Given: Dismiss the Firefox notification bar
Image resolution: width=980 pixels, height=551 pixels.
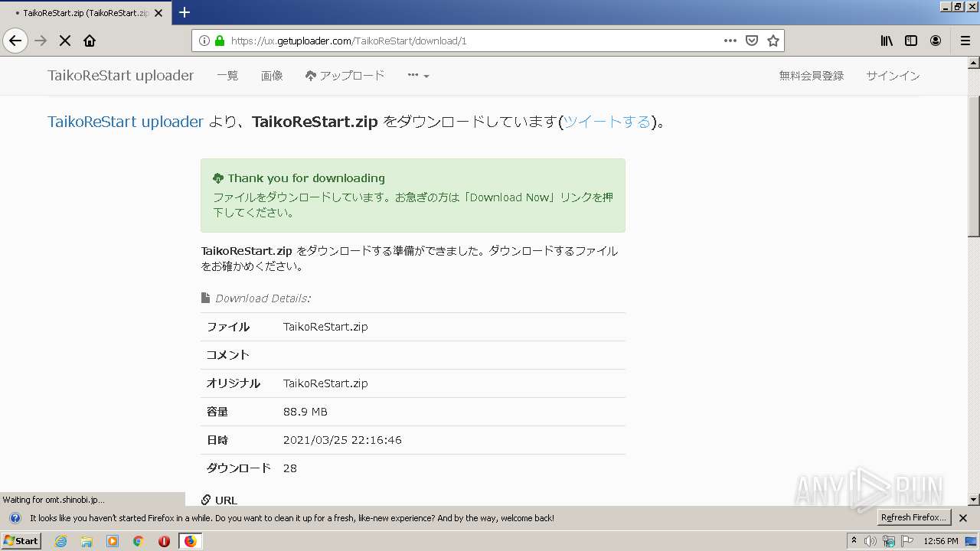Looking at the screenshot, I should (963, 518).
